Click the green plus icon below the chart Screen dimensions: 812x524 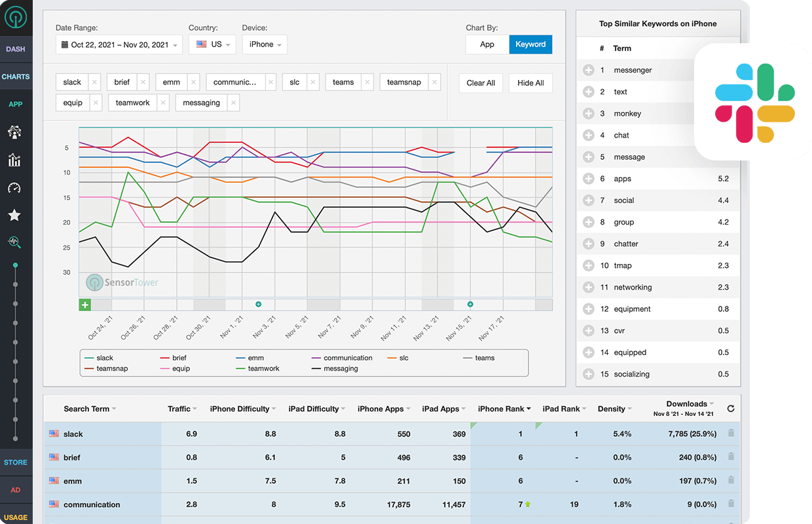(84, 305)
